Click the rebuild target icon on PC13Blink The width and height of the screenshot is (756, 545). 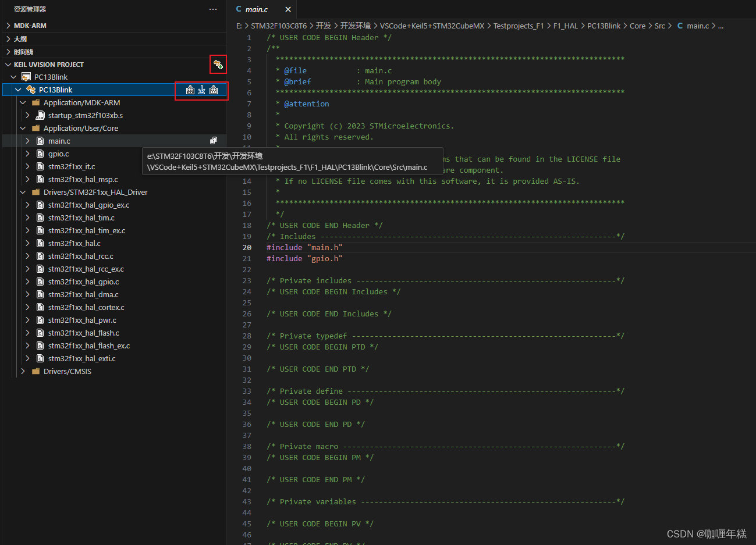click(x=214, y=90)
